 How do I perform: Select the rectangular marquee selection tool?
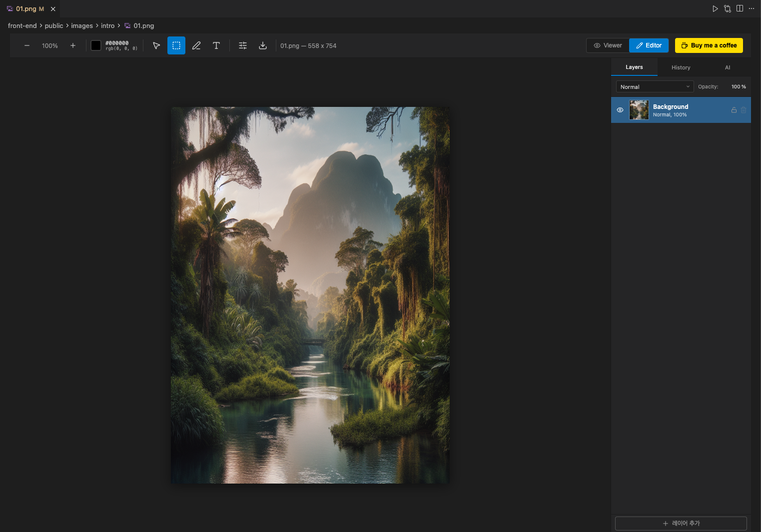click(176, 45)
